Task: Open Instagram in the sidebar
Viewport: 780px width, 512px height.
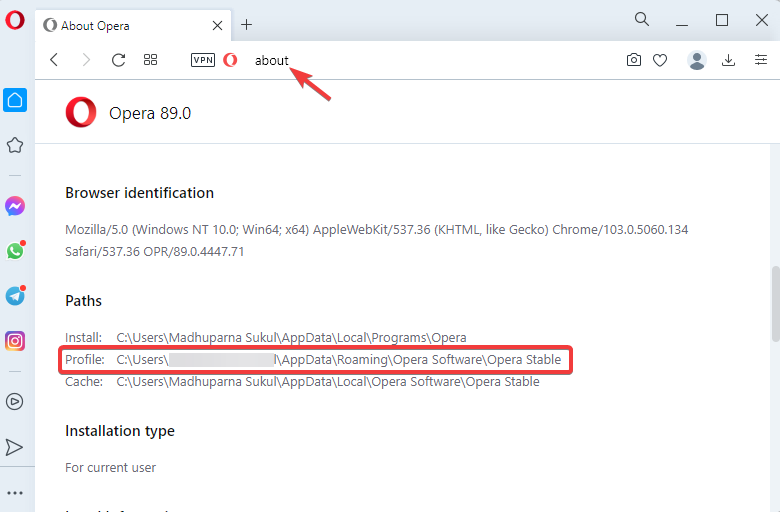Action: [x=15, y=341]
